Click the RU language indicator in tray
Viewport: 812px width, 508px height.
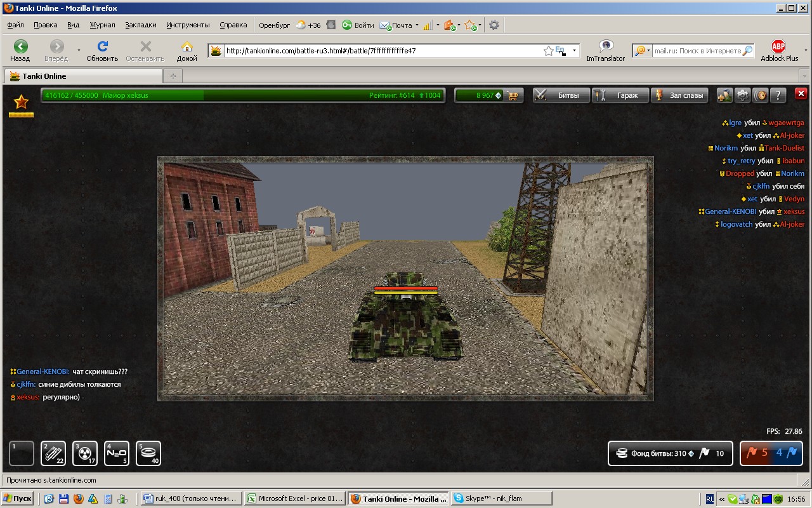pos(710,498)
